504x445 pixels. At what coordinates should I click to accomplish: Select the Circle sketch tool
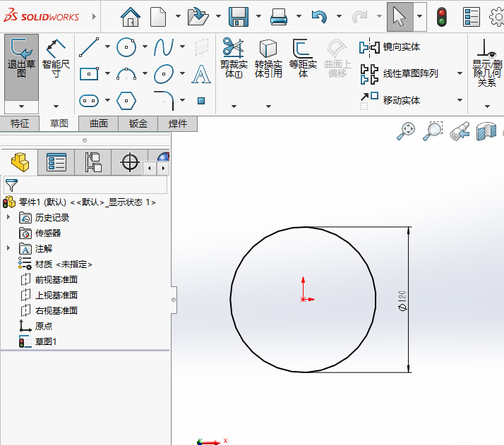coord(126,47)
